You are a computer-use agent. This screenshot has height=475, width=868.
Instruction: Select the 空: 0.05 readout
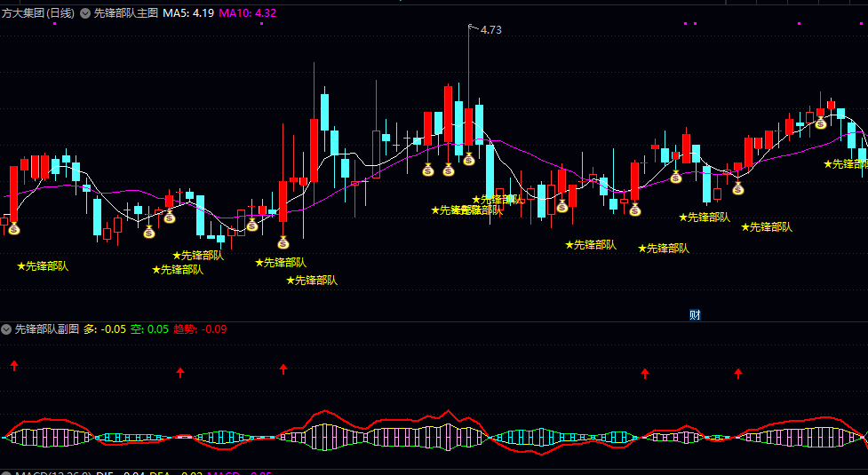tap(149, 329)
